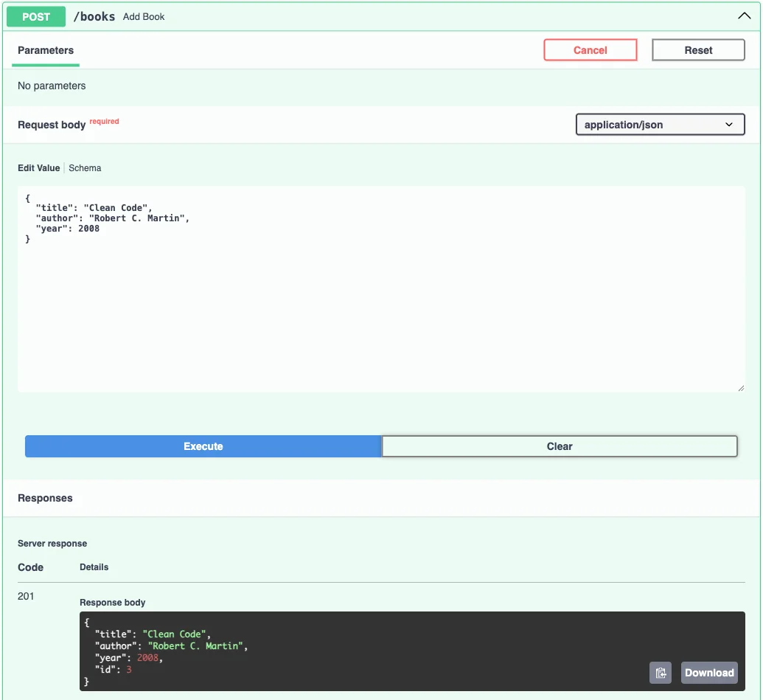Download the response body
This screenshot has height=700, width=763.
tap(709, 673)
